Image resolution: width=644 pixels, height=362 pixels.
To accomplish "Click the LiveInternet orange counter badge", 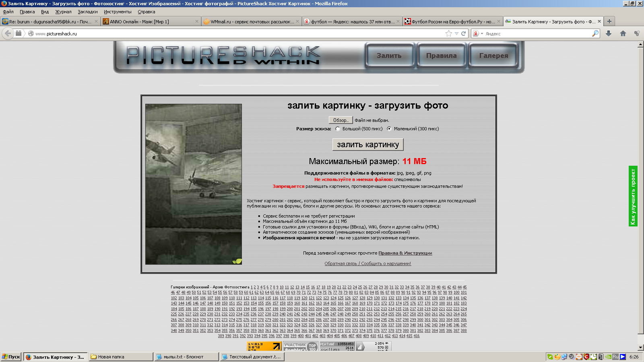I will pyautogui.click(x=264, y=346).
